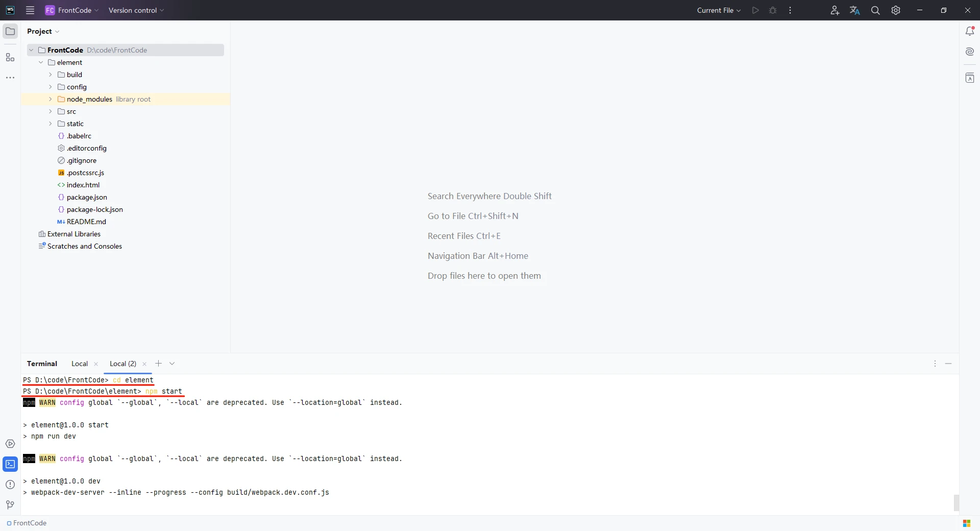Open the Current File run configuration dropdown

[719, 10]
